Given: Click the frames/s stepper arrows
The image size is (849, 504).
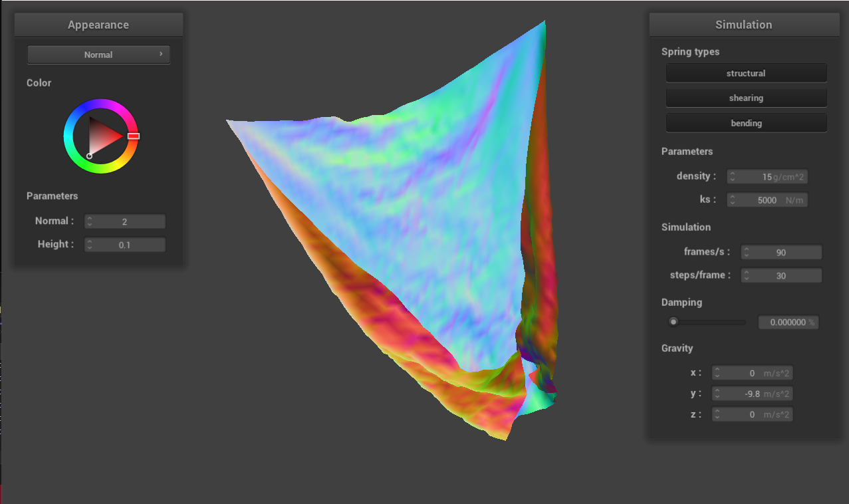Looking at the screenshot, I should click(x=747, y=253).
